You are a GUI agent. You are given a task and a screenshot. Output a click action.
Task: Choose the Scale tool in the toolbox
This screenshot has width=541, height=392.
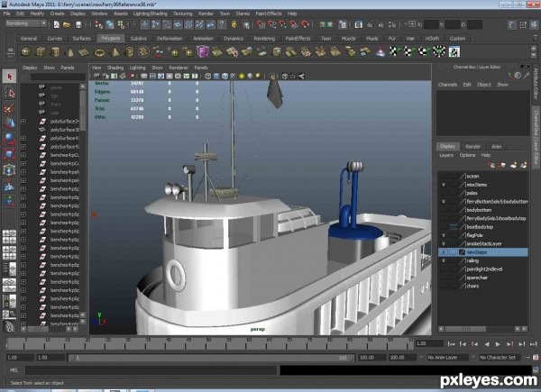(9, 154)
